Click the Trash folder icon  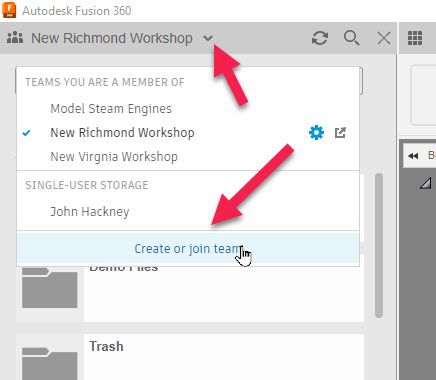coord(50,363)
